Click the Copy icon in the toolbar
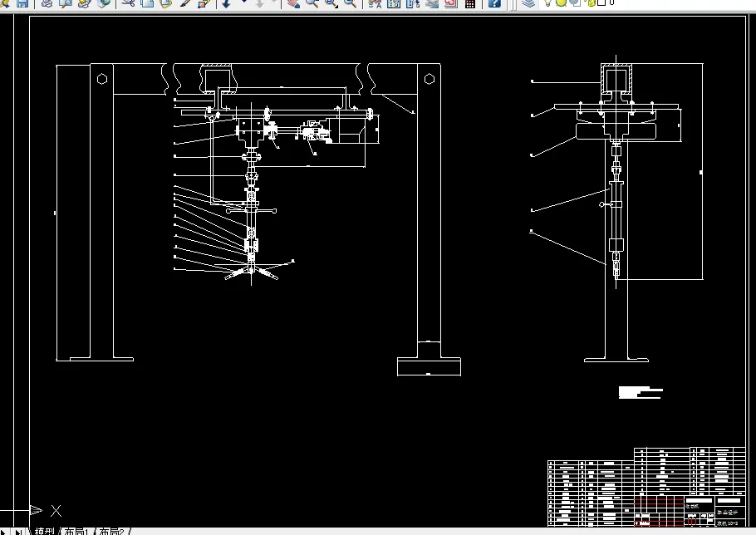 point(147,3)
